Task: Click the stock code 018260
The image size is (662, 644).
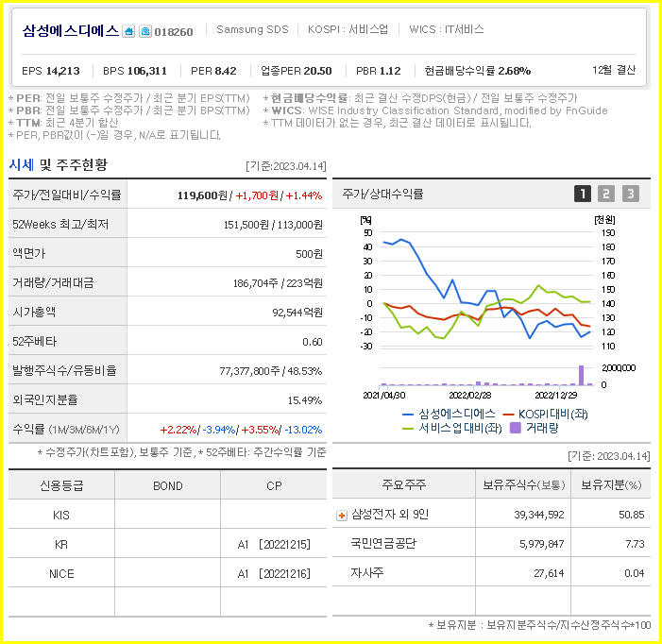Action: pyautogui.click(x=174, y=32)
